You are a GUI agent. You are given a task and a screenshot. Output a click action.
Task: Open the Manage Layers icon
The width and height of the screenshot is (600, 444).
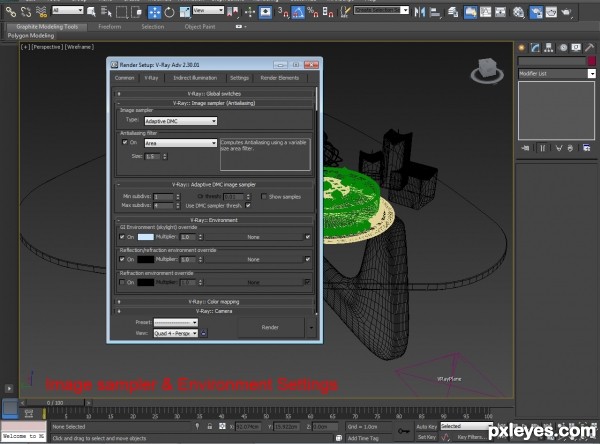click(x=453, y=12)
